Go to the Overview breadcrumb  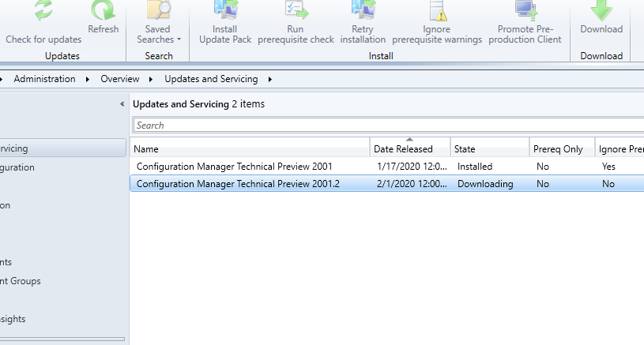point(120,79)
